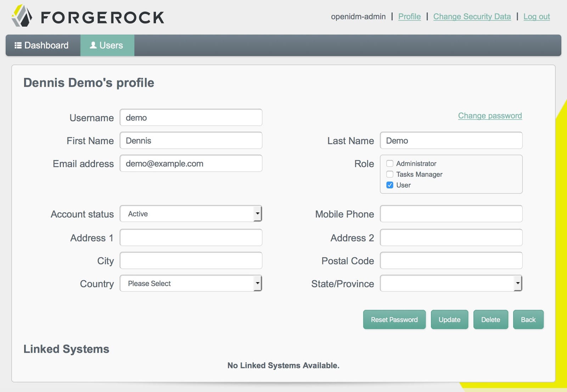Click the Mobile Phone input field
This screenshot has height=392, width=567.
[x=451, y=214]
